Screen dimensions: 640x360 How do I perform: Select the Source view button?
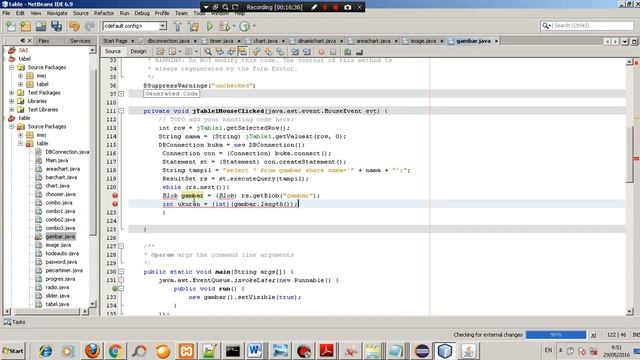113,51
